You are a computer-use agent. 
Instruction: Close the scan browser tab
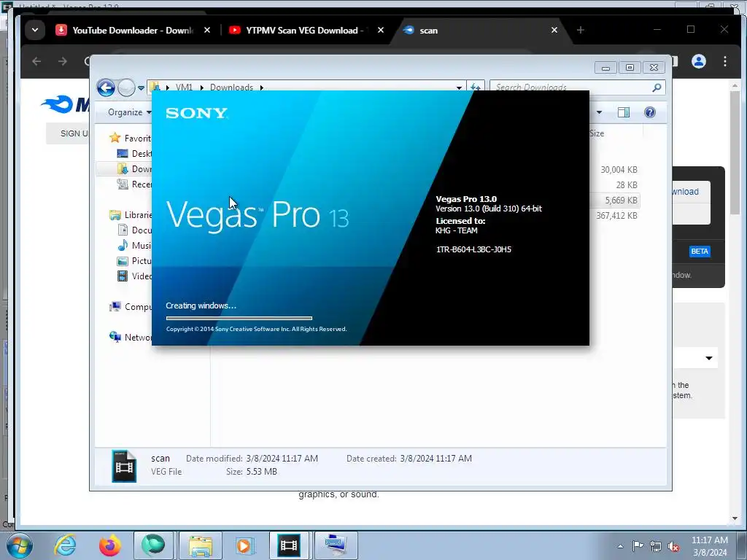pos(554,30)
